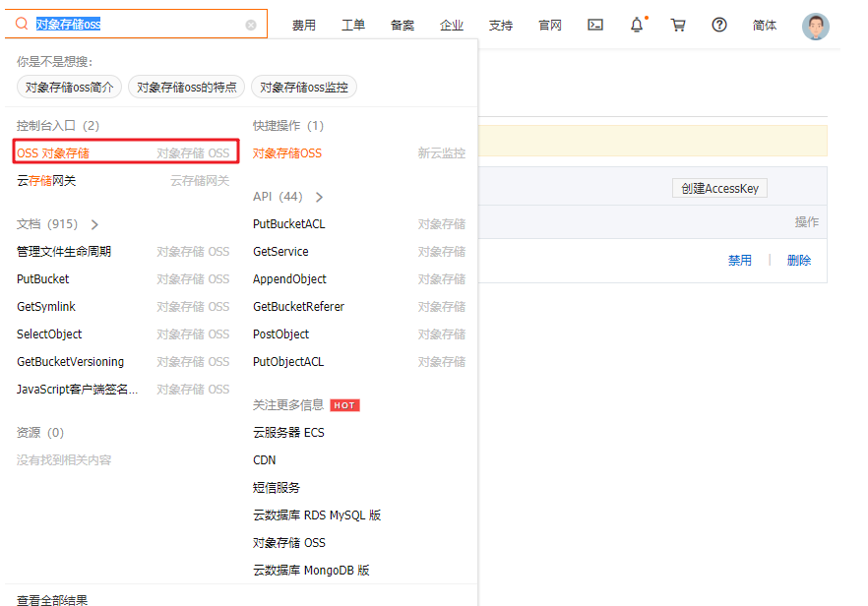
Task: Open 云数据库 RDS MySQL 版 link
Action: (x=317, y=515)
